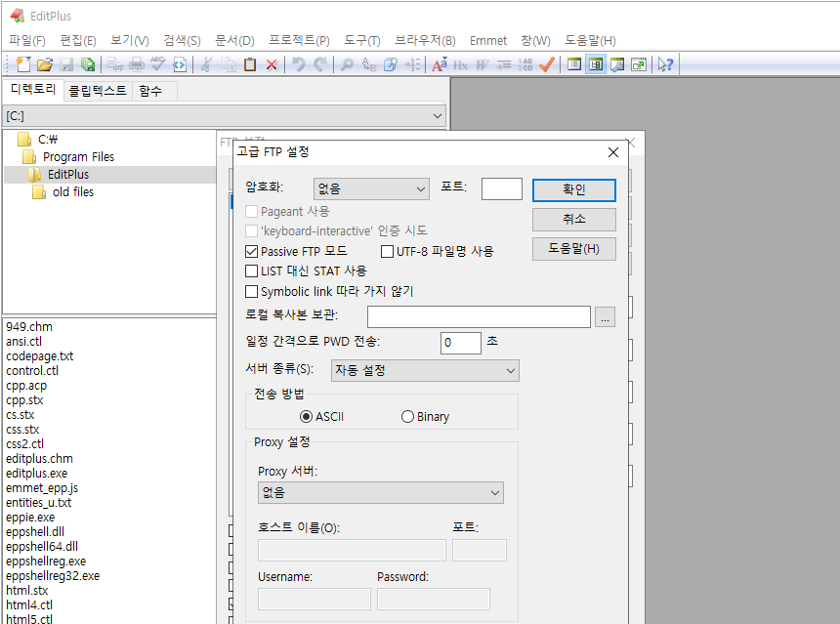The width and height of the screenshot is (840, 624).
Task: Click the Go to Line icon
Action: (x=412, y=64)
